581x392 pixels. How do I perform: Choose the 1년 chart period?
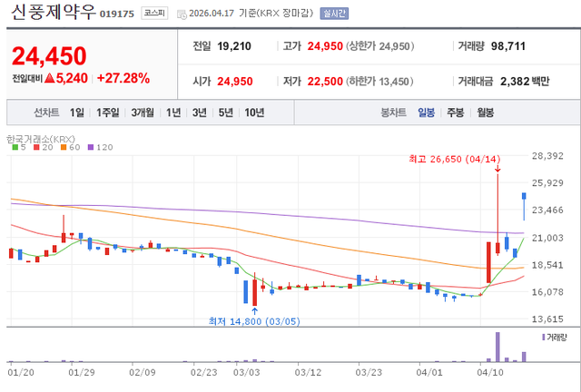pos(173,113)
